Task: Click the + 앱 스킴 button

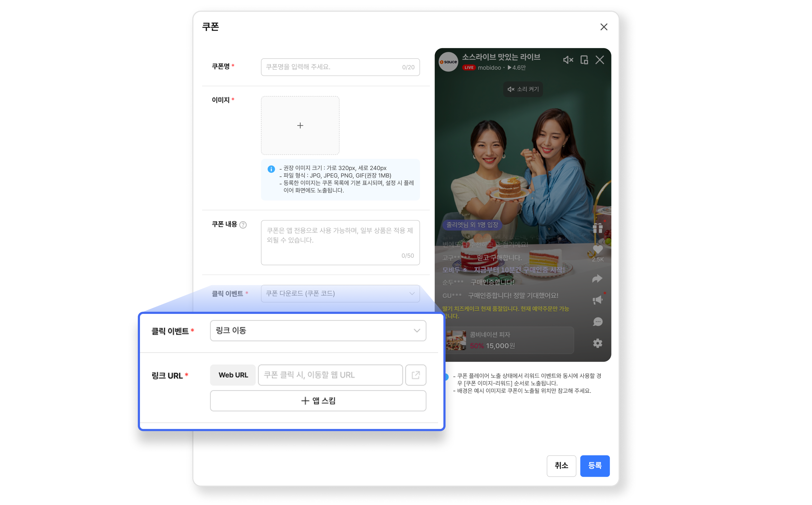Action: pyautogui.click(x=318, y=400)
